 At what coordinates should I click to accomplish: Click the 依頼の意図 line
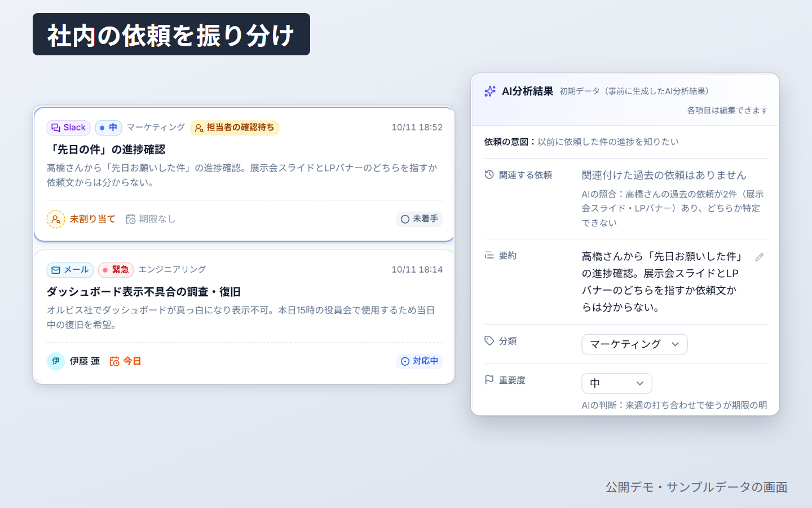tap(581, 142)
